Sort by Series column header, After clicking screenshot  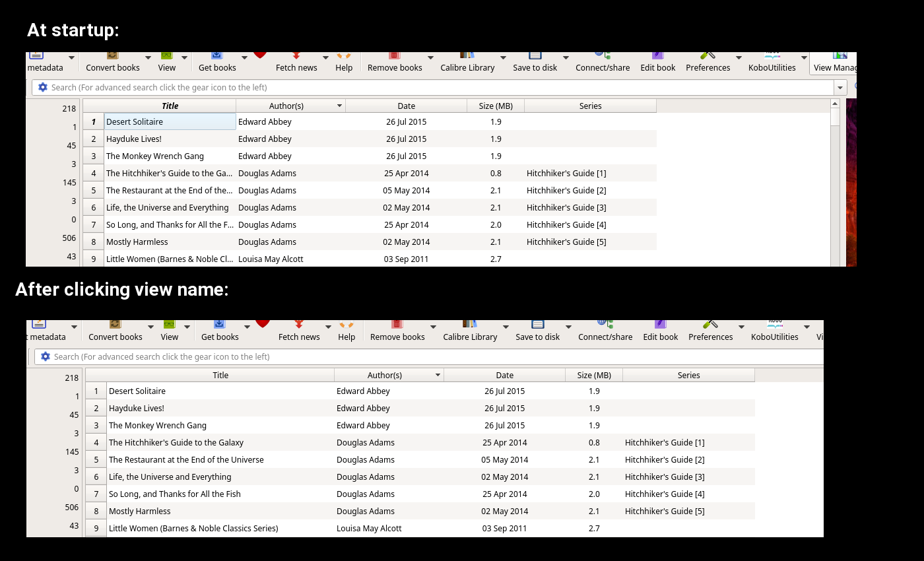pos(688,375)
